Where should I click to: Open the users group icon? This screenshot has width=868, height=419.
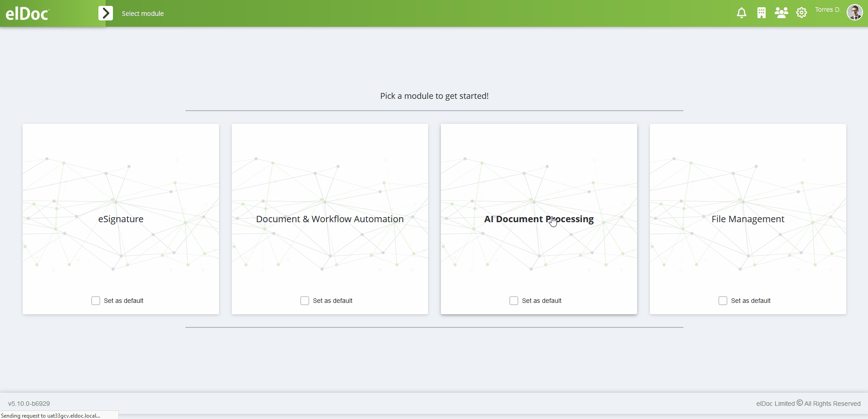(x=781, y=13)
